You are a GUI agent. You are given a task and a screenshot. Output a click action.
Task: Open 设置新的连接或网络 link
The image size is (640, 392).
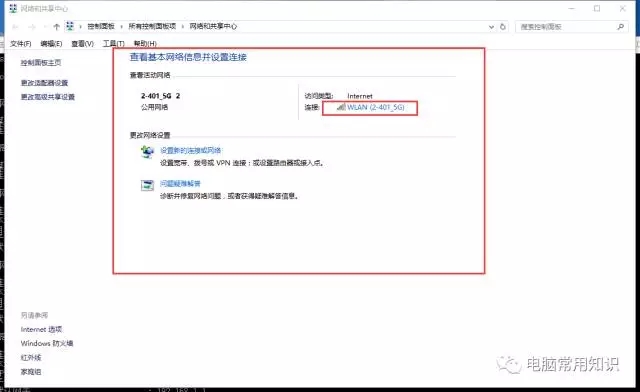point(191,150)
